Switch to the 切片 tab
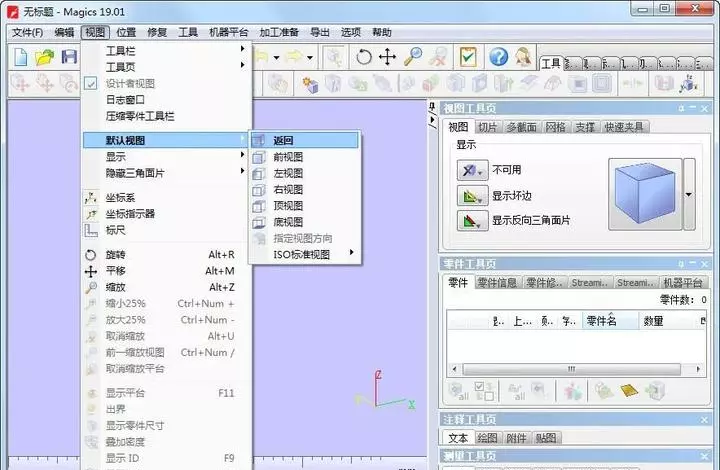This screenshot has height=470, width=720. click(x=487, y=127)
